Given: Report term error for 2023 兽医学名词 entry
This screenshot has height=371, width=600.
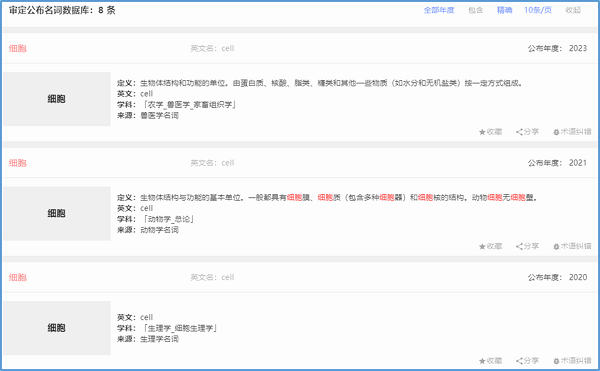Looking at the screenshot, I should click(572, 132).
